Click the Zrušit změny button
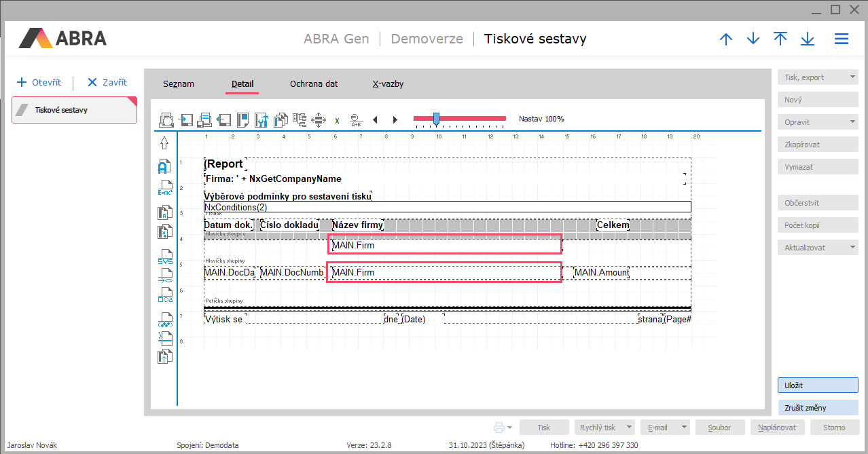This screenshot has width=868, height=454. 818,407
